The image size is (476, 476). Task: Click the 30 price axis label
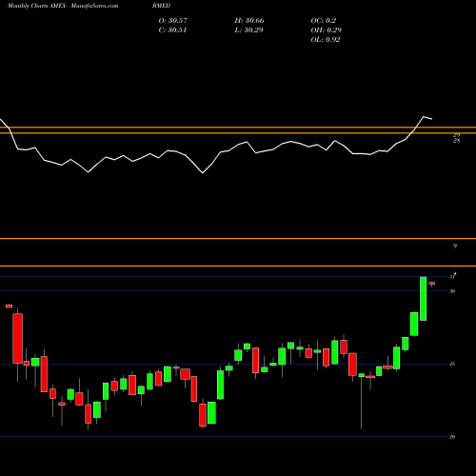[x=452, y=291]
